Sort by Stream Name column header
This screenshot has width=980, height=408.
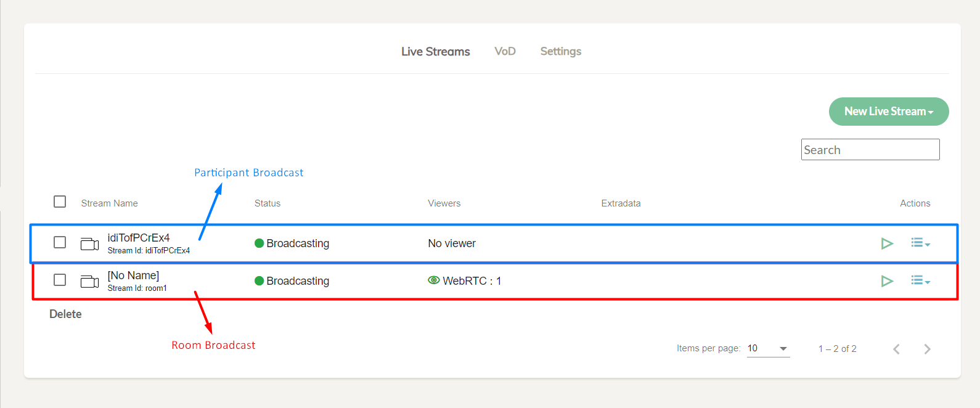point(110,203)
